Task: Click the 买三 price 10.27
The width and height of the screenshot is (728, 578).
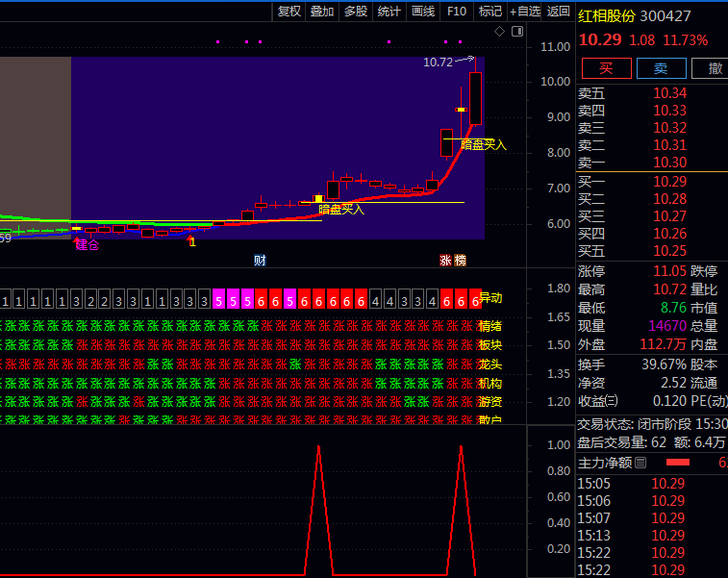Action: click(x=669, y=216)
